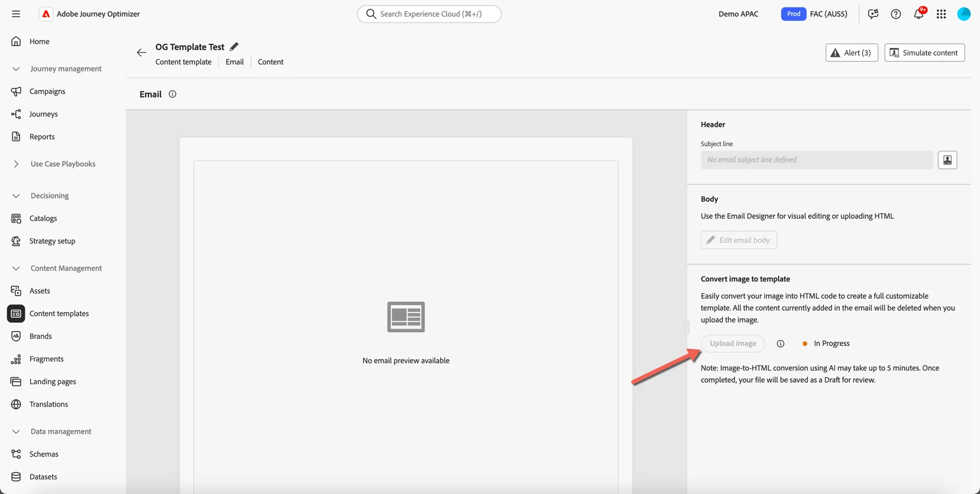Screen dimensions: 980x494
Task: Open the Help question mark icon
Action: click(895, 14)
